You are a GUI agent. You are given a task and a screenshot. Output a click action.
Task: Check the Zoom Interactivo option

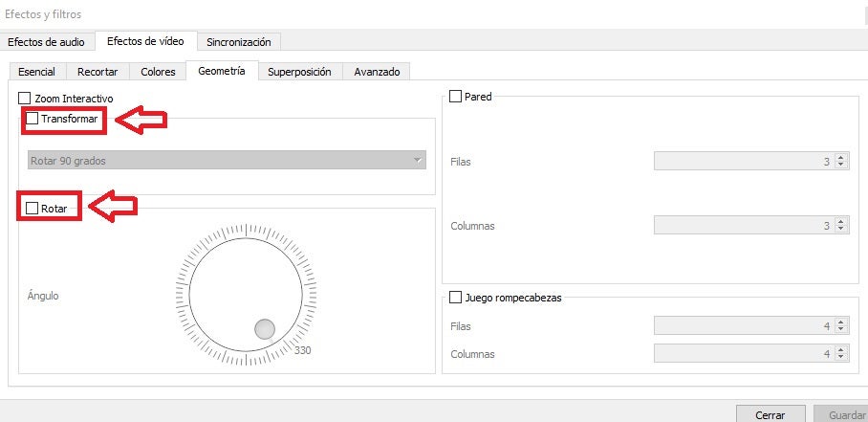pos(25,98)
